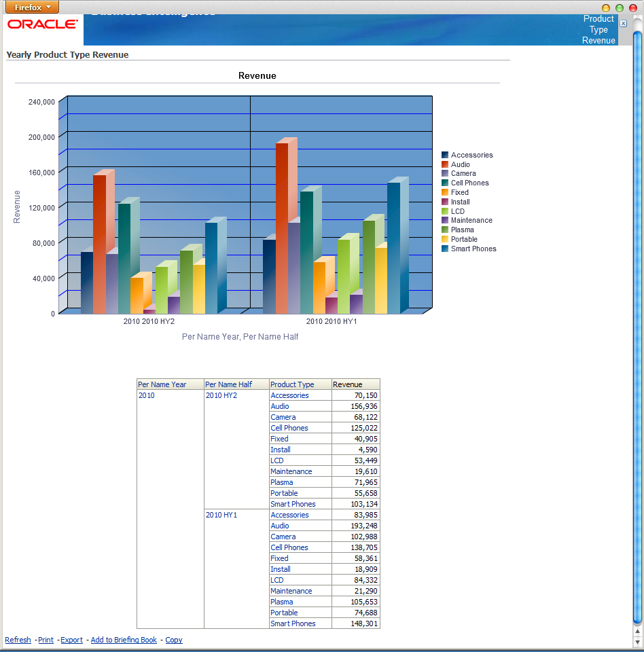Click the Smart Phones link under 2010 HY1
Screen dimensions: 644x652
click(x=293, y=623)
